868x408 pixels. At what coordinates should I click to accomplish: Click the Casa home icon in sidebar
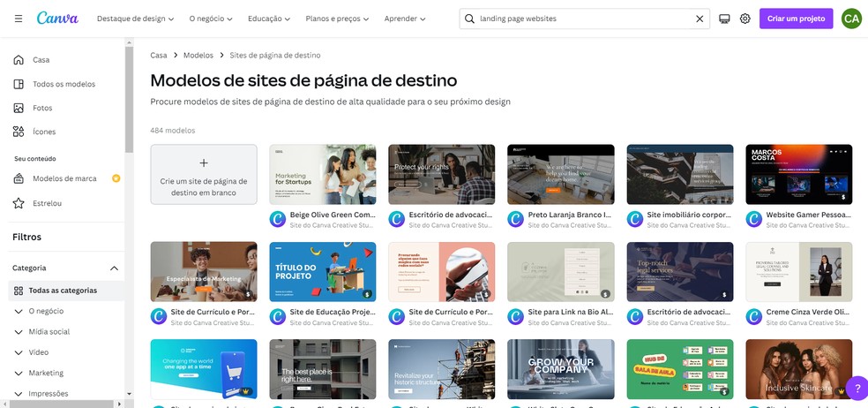click(19, 60)
